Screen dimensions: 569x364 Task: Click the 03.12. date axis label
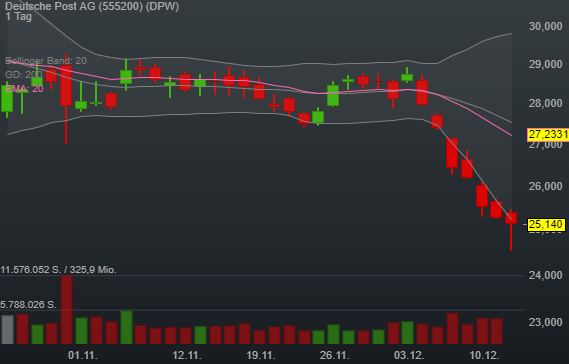pos(409,355)
